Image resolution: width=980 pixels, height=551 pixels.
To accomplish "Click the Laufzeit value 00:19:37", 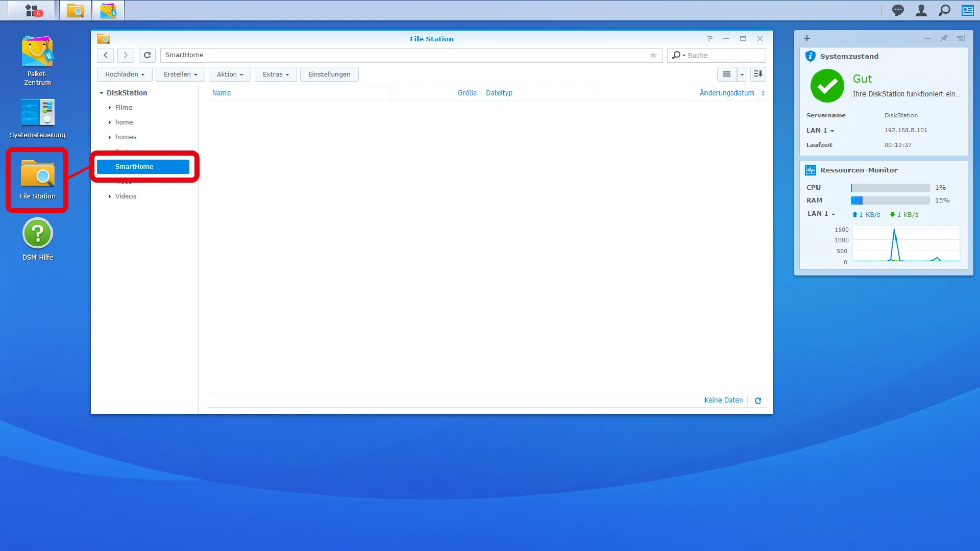I will point(898,145).
